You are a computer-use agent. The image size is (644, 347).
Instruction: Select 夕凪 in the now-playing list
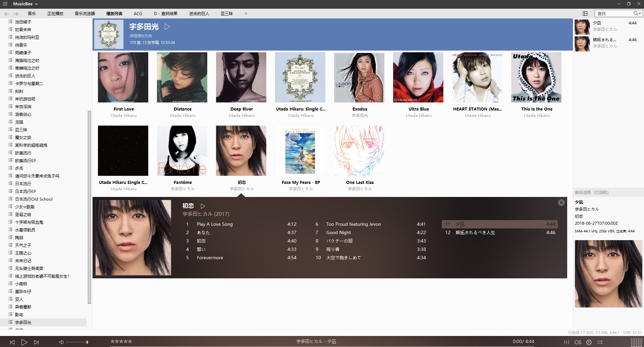[x=608, y=27]
